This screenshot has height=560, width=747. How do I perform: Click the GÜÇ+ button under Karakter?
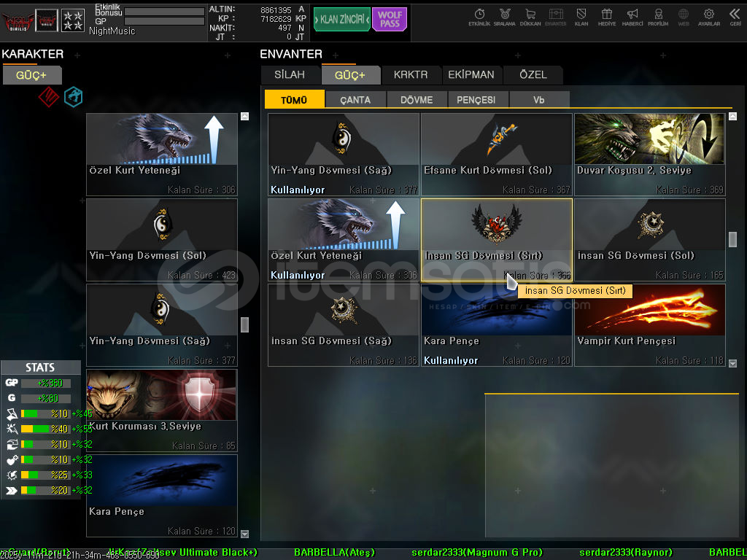pos(32,75)
